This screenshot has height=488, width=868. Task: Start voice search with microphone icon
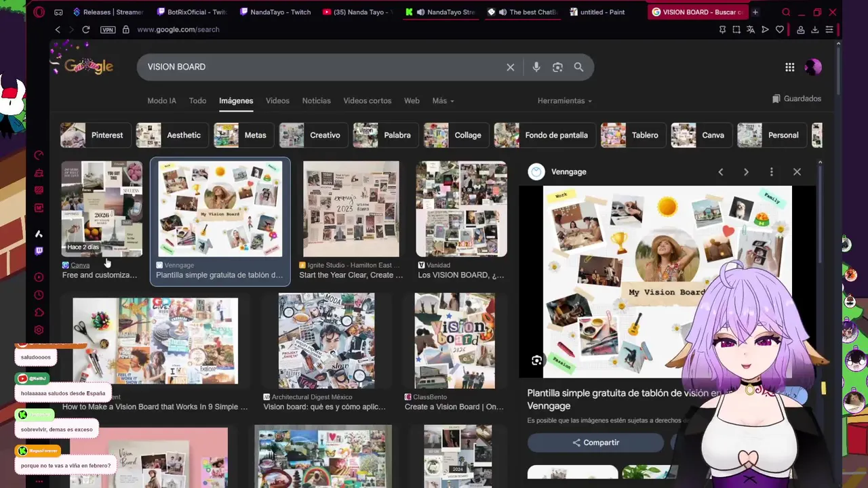pyautogui.click(x=536, y=67)
